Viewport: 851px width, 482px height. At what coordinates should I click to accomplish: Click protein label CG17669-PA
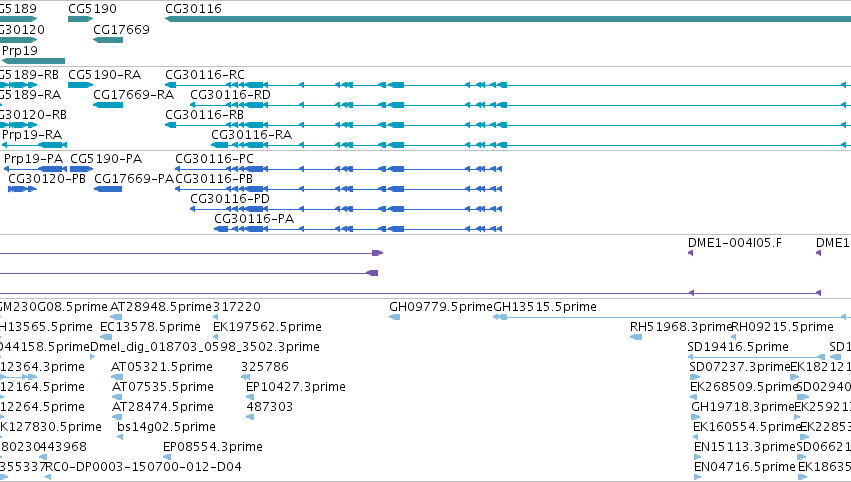pyautogui.click(x=134, y=179)
